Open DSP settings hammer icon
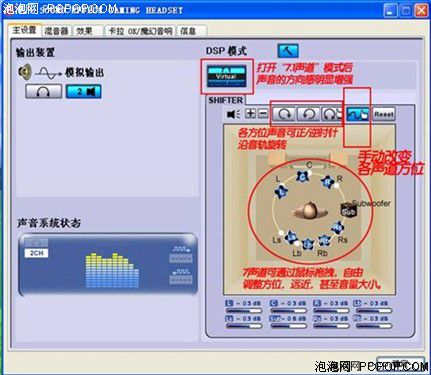 click(x=288, y=51)
